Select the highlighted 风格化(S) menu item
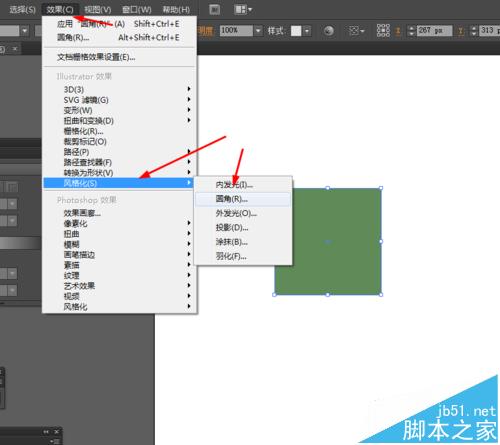Screen dimensions: 500x445 click(118, 183)
